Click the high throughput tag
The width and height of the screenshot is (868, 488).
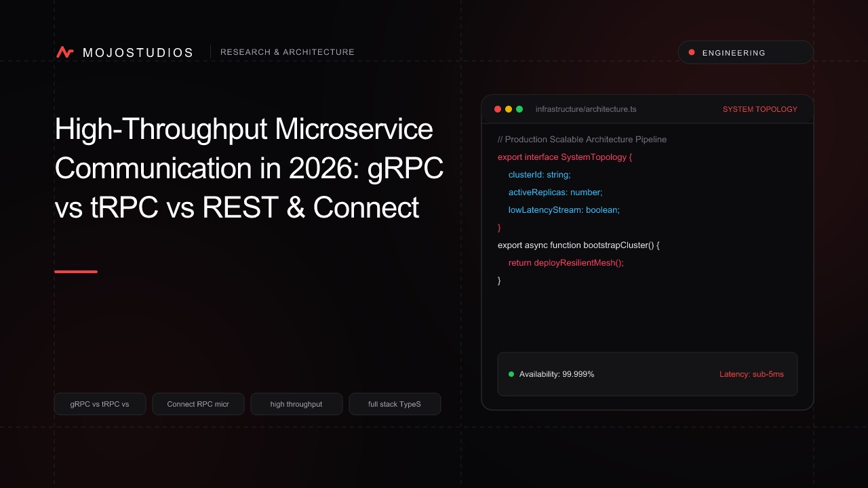[296, 404]
